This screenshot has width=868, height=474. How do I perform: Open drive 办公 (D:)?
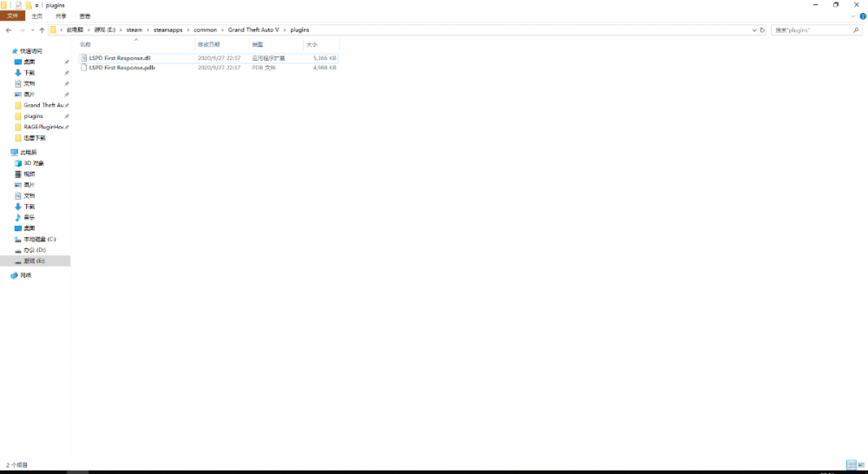36,250
